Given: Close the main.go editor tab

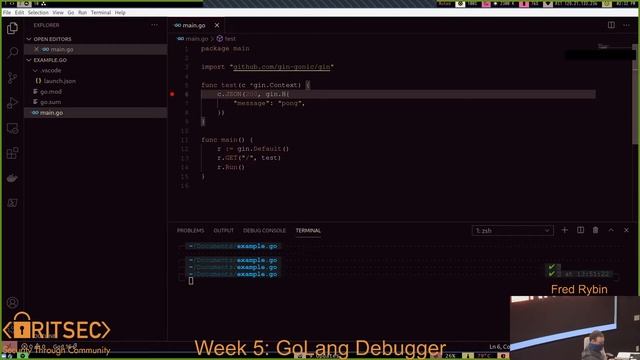Looking at the screenshot, I should pyautogui.click(x=217, y=25).
